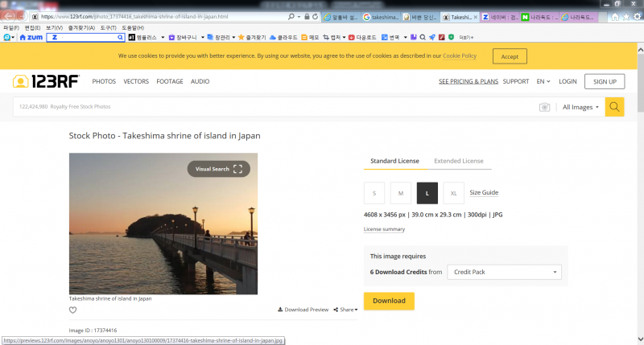Expand the Credit Pack dropdown
Viewport: 644px width, 345px height.
[x=504, y=272]
